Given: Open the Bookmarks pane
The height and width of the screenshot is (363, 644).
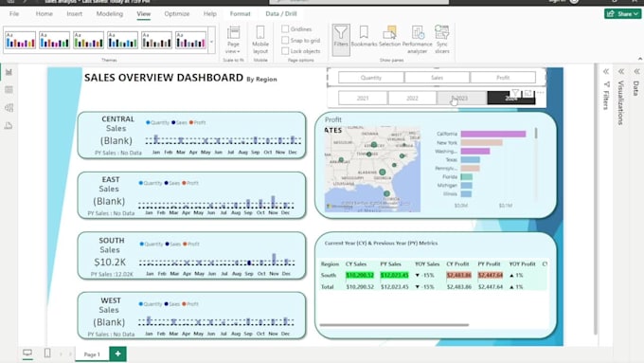Looking at the screenshot, I should [364, 37].
